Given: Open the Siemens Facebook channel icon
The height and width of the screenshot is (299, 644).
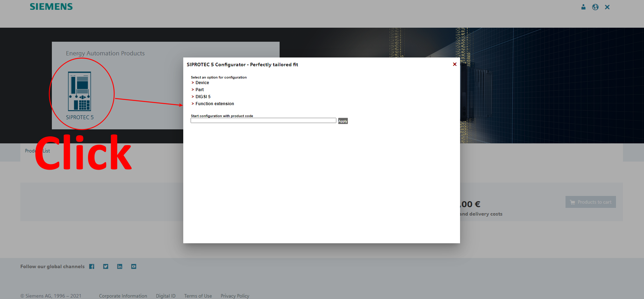Looking at the screenshot, I should pos(92,266).
